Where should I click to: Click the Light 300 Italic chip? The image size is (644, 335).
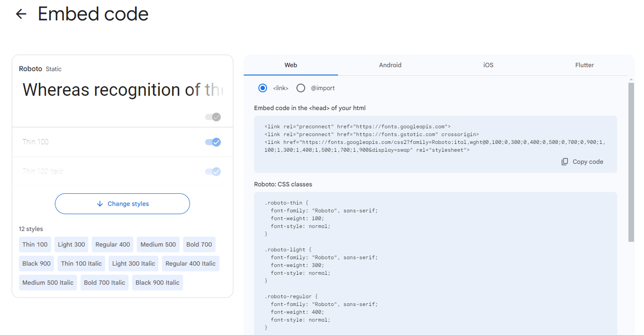[133, 264]
